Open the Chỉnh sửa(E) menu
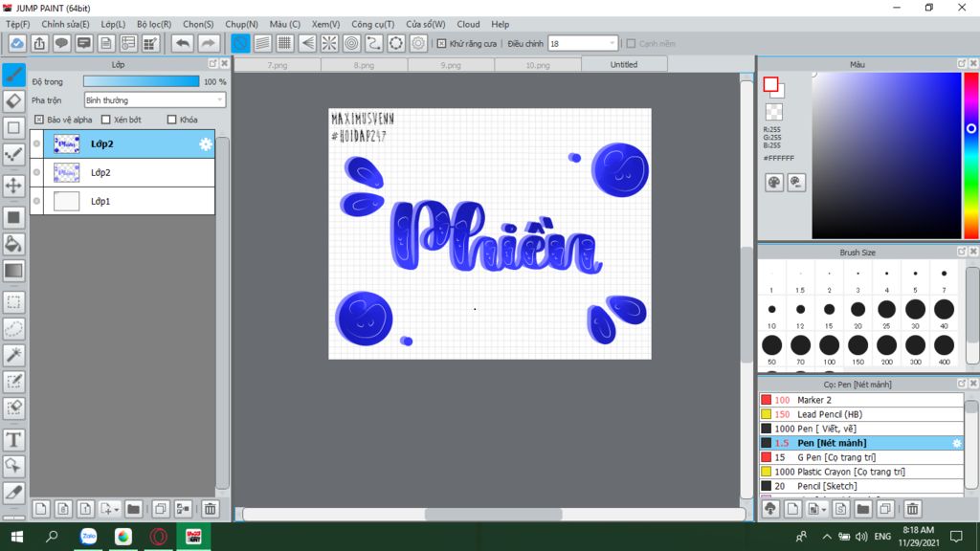Viewport: 980px width, 551px height. [66, 24]
